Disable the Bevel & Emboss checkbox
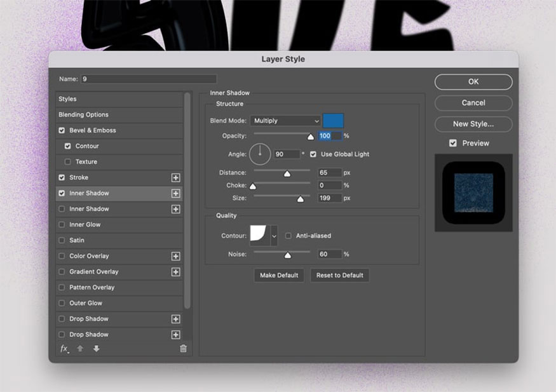The image size is (556, 392). click(62, 130)
